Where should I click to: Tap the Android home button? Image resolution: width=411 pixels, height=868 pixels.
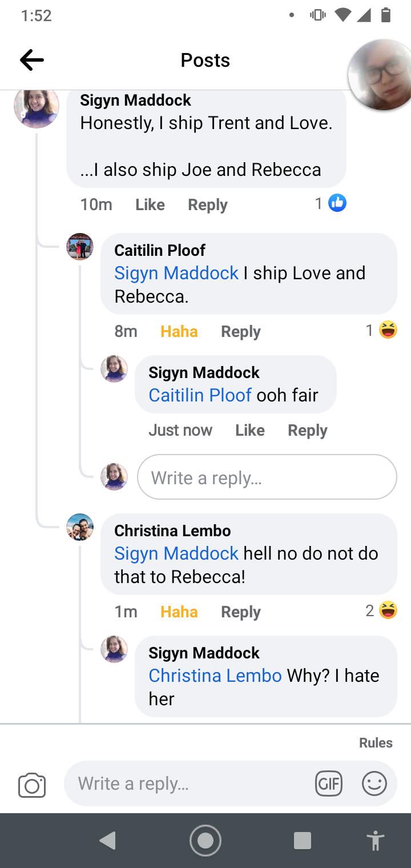click(x=205, y=841)
